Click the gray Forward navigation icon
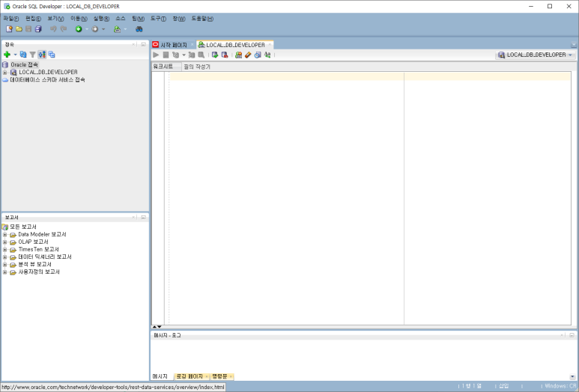Screen dimensions: 579x392 click(95, 28)
